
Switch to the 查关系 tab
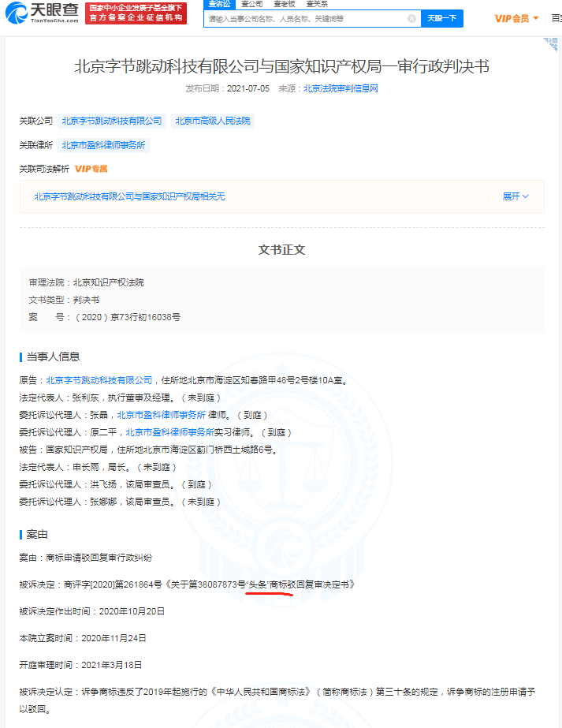[x=317, y=4]
